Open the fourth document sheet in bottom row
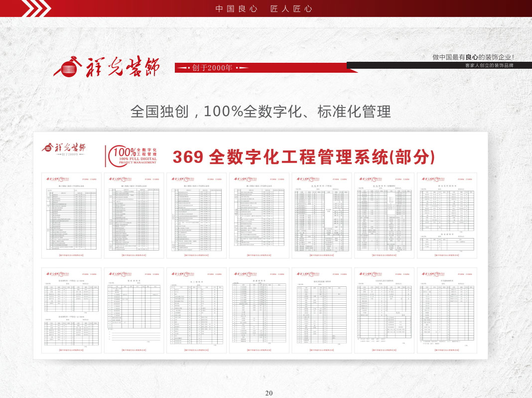This screenshot has height=398, width=532. [259, 310]
